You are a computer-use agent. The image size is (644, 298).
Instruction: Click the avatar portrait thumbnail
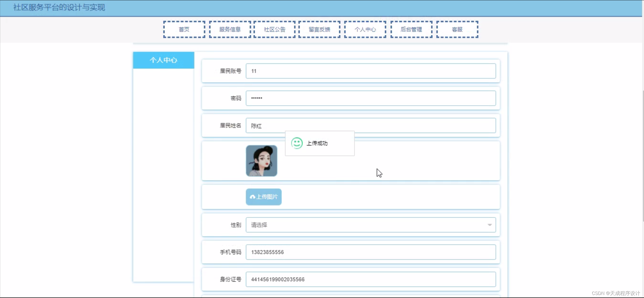(x=261, y=161)
